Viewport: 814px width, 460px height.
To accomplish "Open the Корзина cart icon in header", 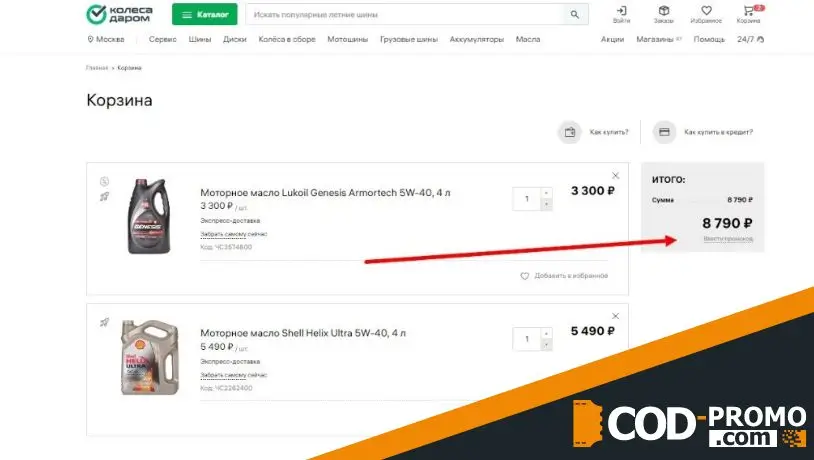I will tap(749, 15).
